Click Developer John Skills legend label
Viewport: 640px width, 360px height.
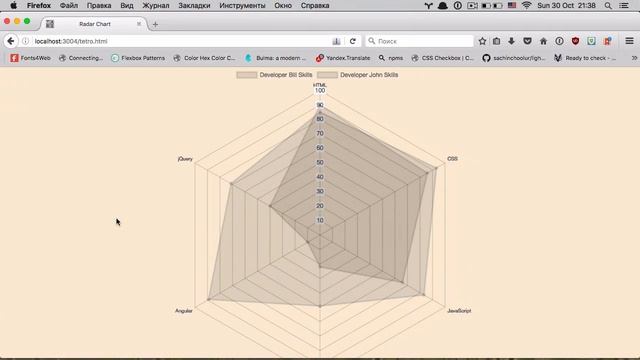pos(369,75)
